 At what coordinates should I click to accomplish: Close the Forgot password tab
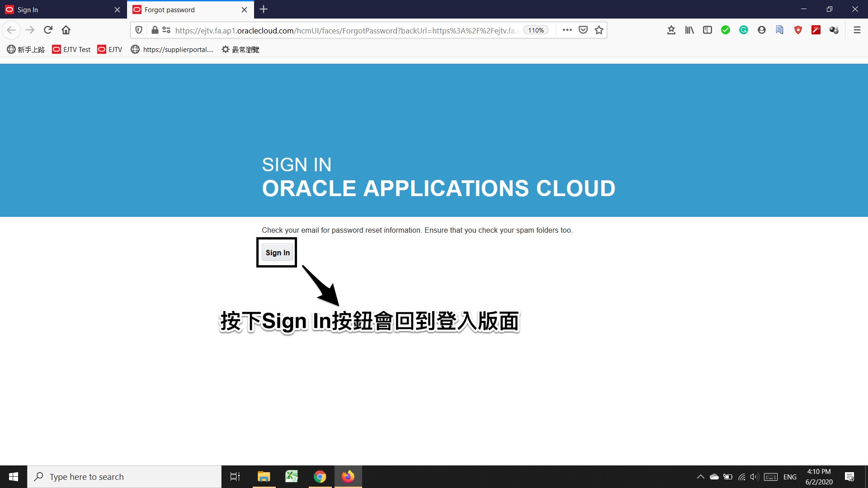click(244, 9)
